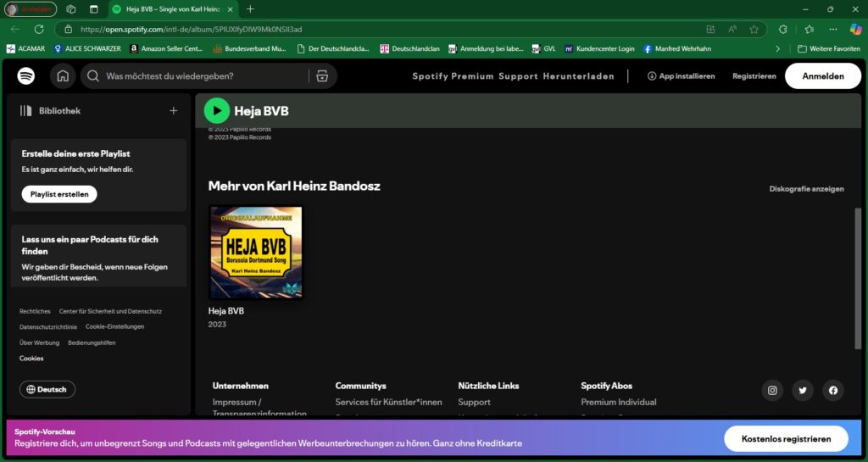Open Über Werbung link

(39, 342)
